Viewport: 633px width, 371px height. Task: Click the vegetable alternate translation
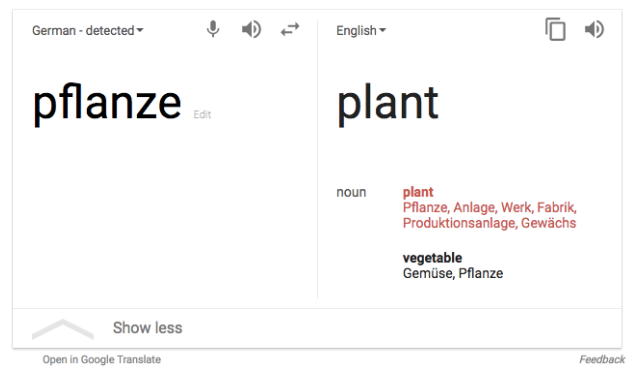432,258
